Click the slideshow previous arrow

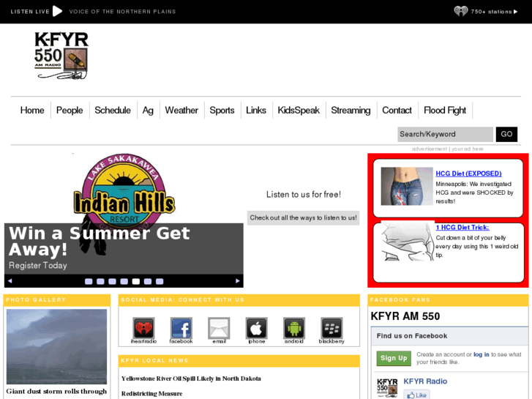(10, 281)
